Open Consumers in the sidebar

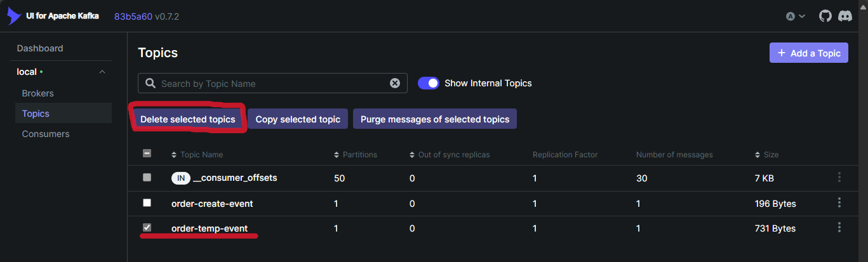tap(45, 134)
